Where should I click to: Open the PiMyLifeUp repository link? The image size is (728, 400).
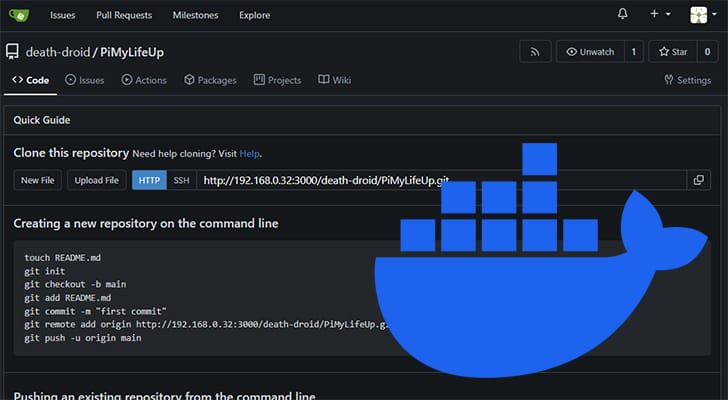[132, 52]
